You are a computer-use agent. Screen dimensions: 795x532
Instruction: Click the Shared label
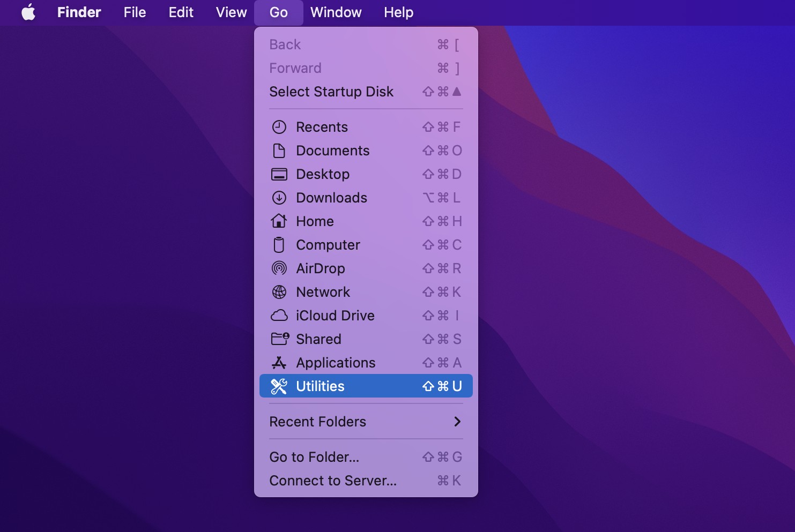[x=319, y=339]
